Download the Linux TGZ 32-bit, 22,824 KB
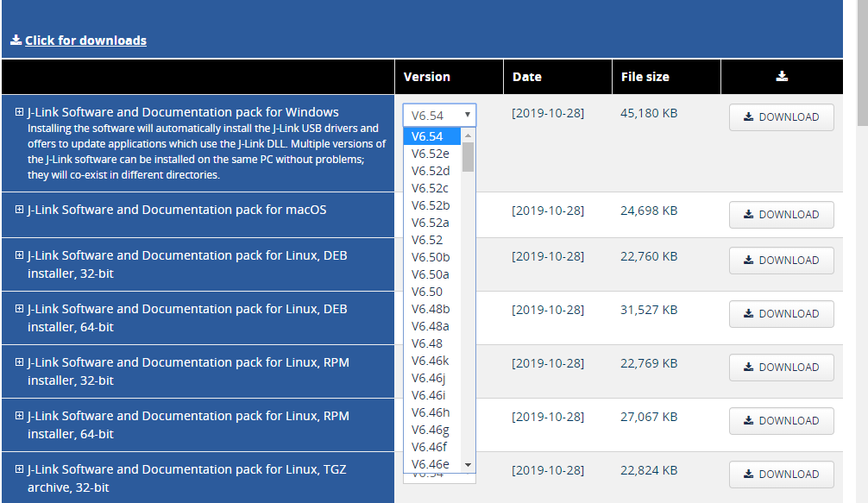This screenshot has width=868, height=503. click(781, 475)
